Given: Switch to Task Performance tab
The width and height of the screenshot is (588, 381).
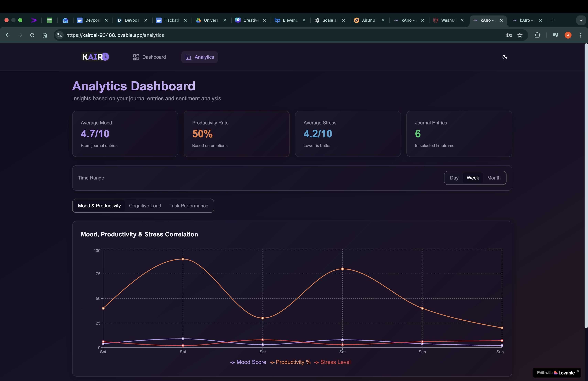Looking at the screenshot, I should pyautogui.click(x=188, y=206).
